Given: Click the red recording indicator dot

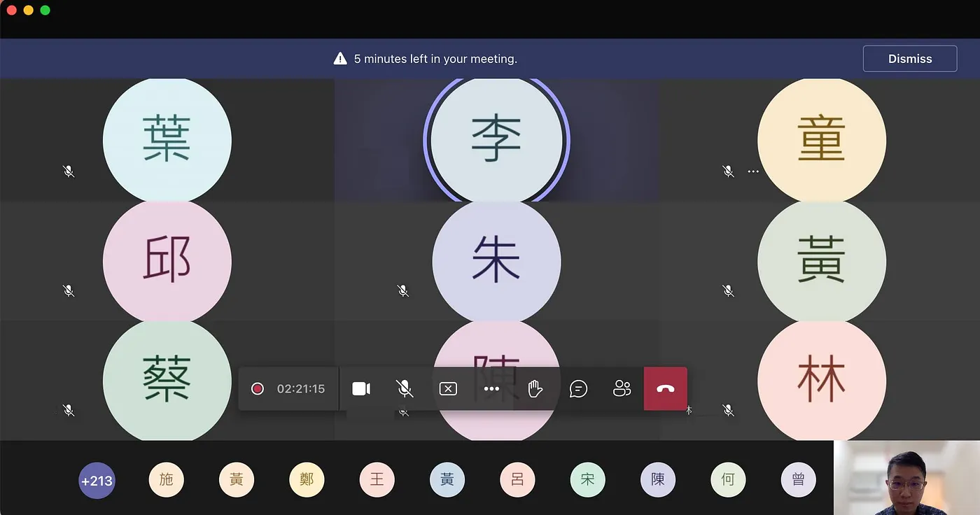Looking at the screenshot, I should coord(258,388).
